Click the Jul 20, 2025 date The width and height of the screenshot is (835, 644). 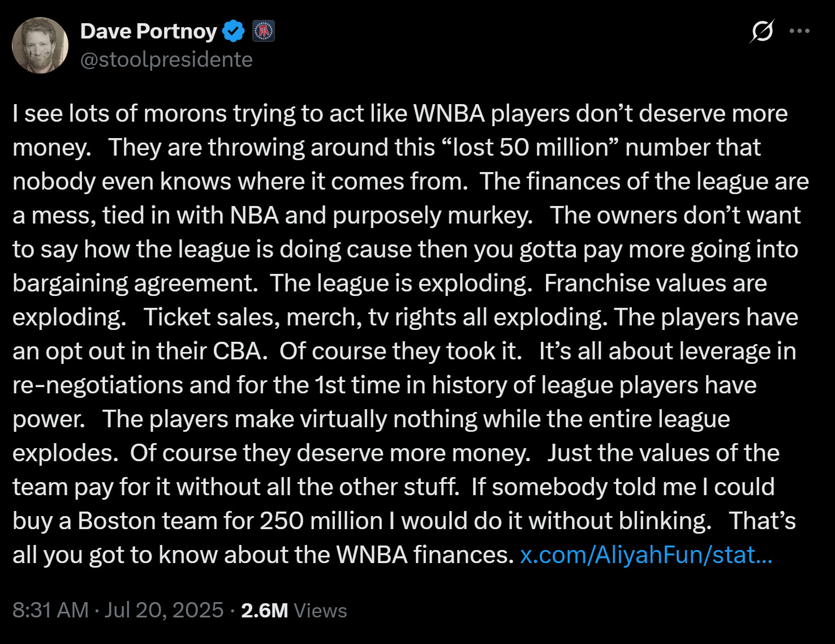click(x=164, y=611)
